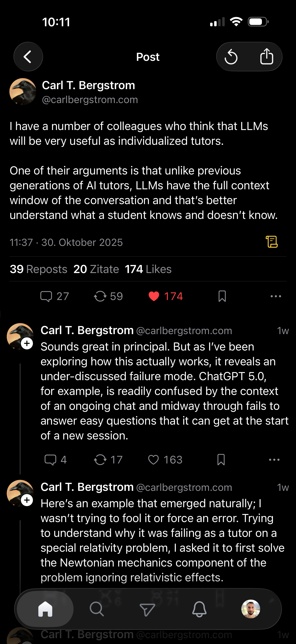View the list of 39 Reposts

(38, 269)
